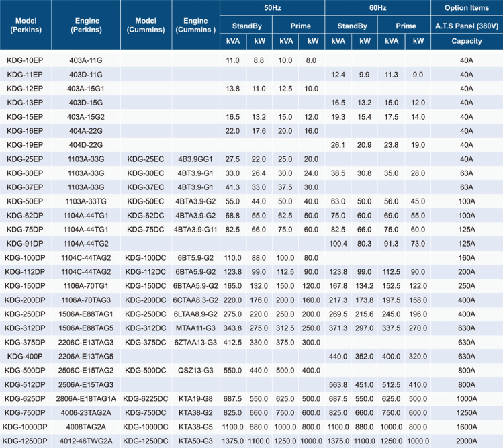Image resolution: width=503 pixels, height=448 pixels.
Task: Select Cummins engine 6BTA5.9-G2
Action: [x=195, y=272]
